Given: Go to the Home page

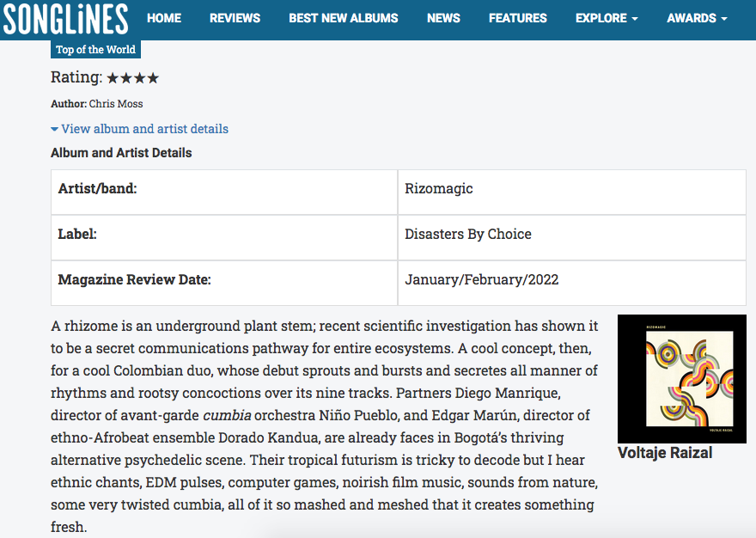Looking at the screenshot, I should coord(163,18).
